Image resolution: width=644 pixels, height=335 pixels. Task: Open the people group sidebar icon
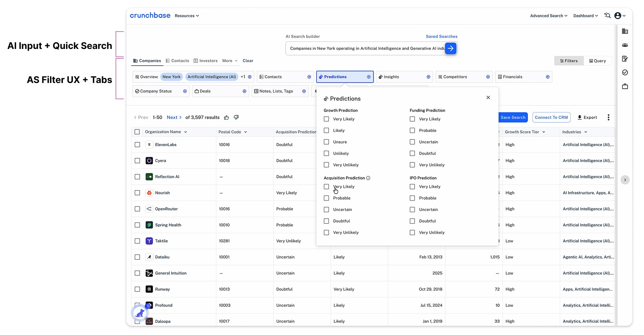tap(625, 45)
